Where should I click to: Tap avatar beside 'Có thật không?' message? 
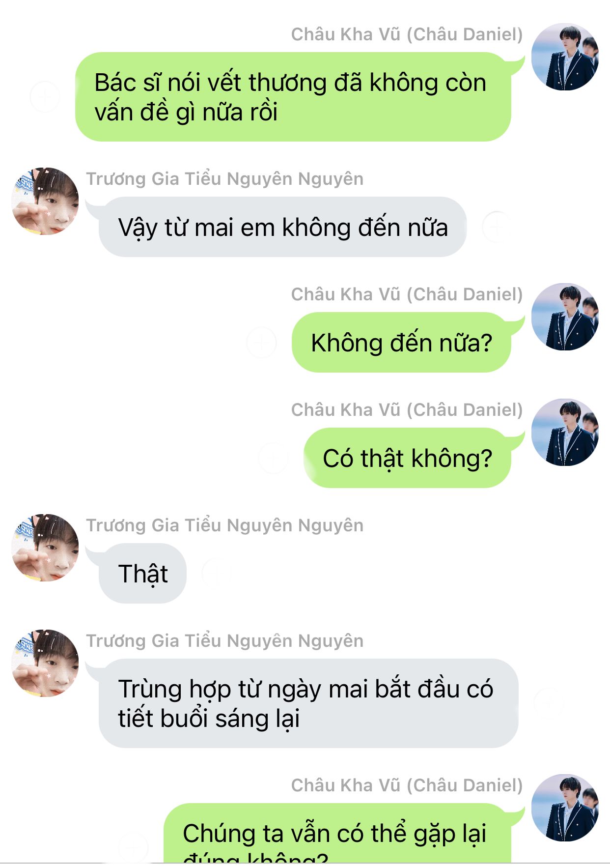[565, 432]
